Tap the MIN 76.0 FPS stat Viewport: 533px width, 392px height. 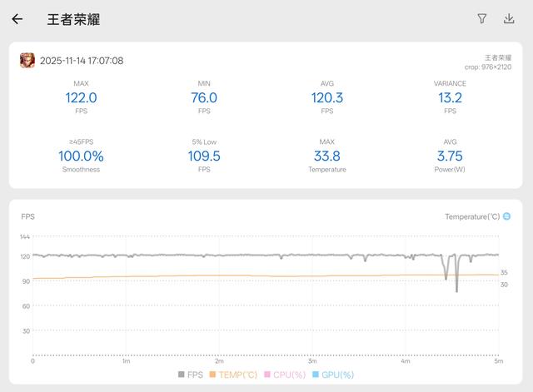coord(204,97)
